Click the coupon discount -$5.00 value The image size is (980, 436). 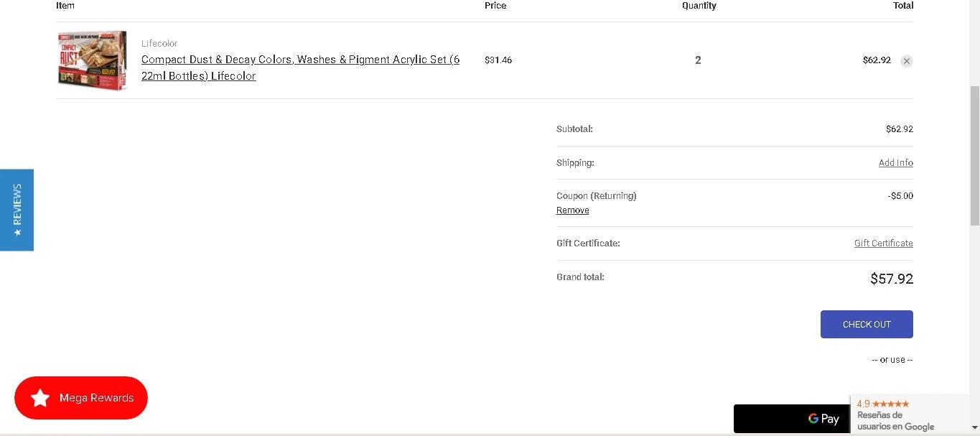(900, 196)
